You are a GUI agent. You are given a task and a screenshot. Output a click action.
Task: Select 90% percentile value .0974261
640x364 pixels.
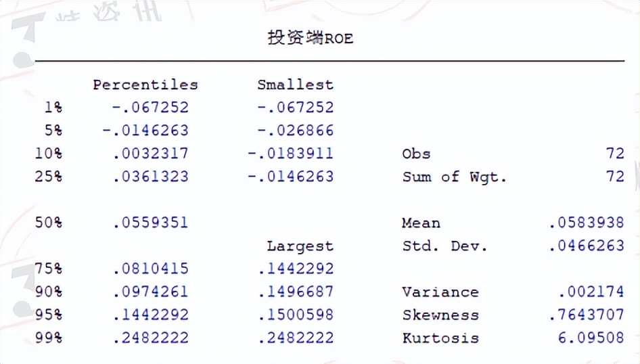[150, 292]
